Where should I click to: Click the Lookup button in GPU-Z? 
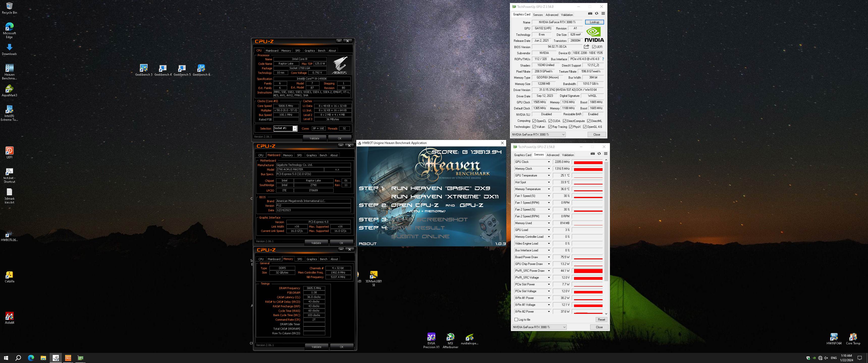[594, 22]
